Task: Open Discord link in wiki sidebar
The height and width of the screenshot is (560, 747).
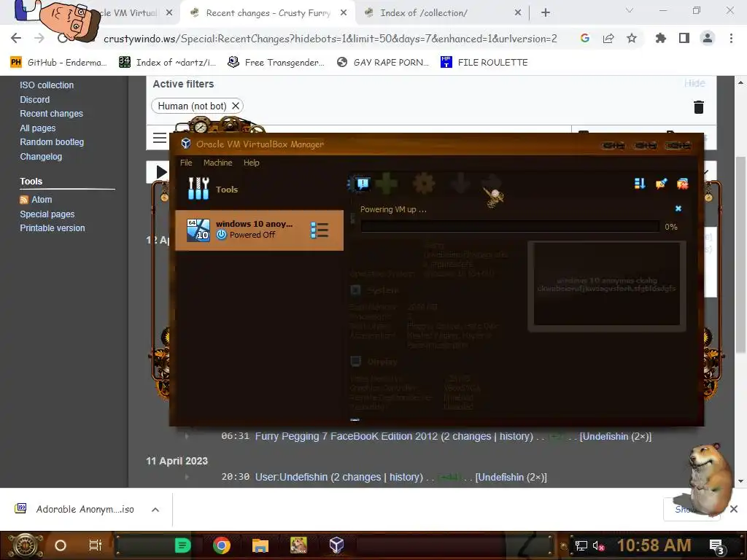Action: pos(35,99)
